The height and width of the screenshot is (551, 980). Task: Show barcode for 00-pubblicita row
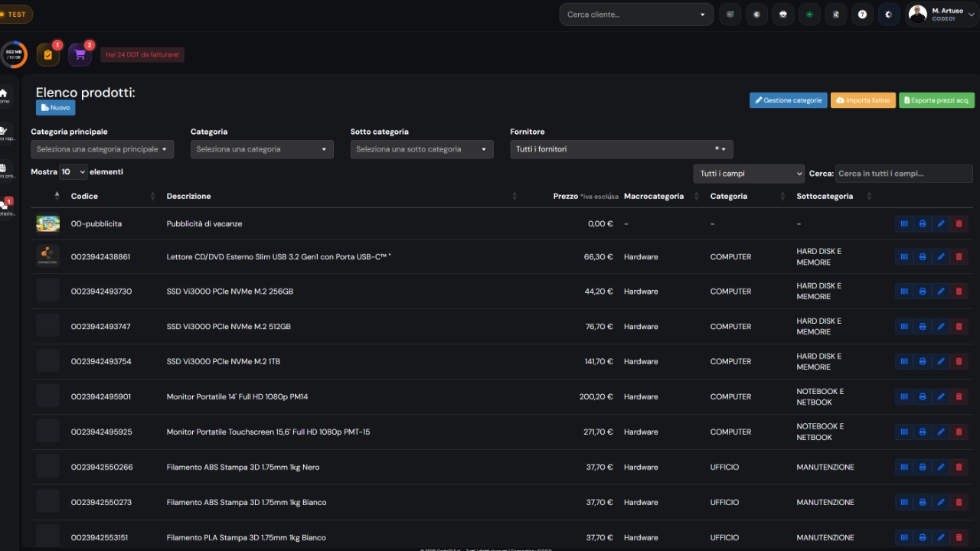pos(904,223)
